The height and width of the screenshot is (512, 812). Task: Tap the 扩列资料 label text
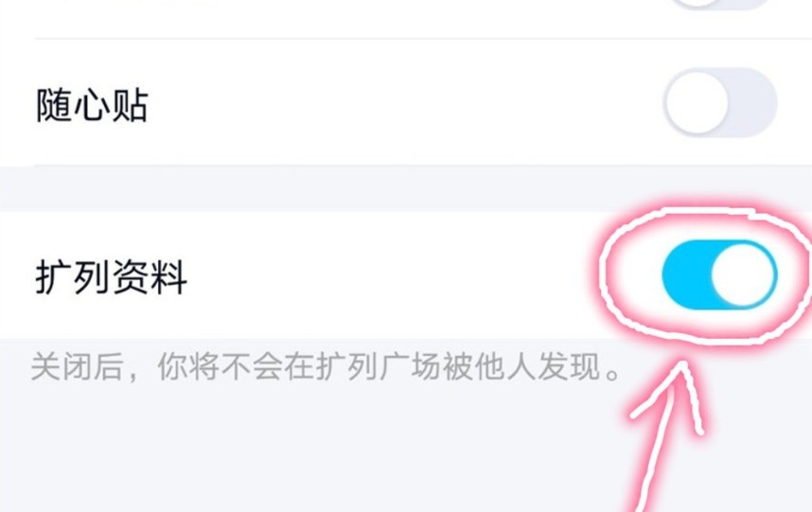(111, 277)
